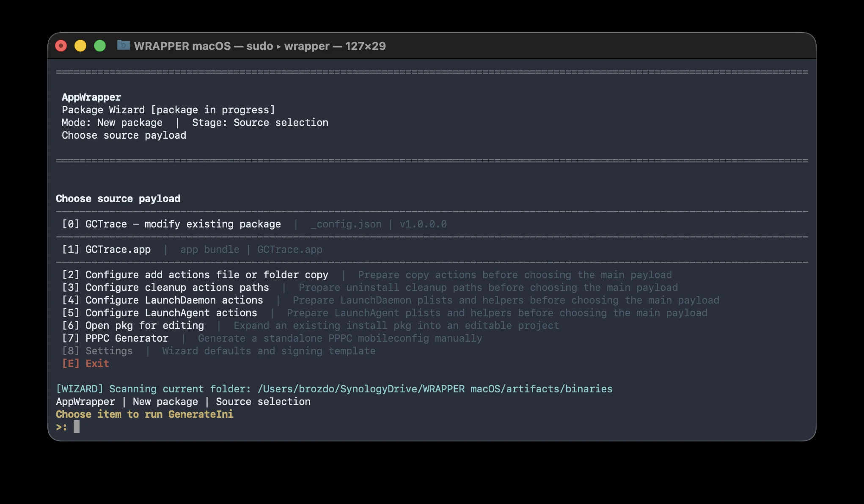The width and height of the screenshot is (864, 504).
Task: Click the dimmed 'GCTrace.app' description on row [1]
Action: pos(290,249)
